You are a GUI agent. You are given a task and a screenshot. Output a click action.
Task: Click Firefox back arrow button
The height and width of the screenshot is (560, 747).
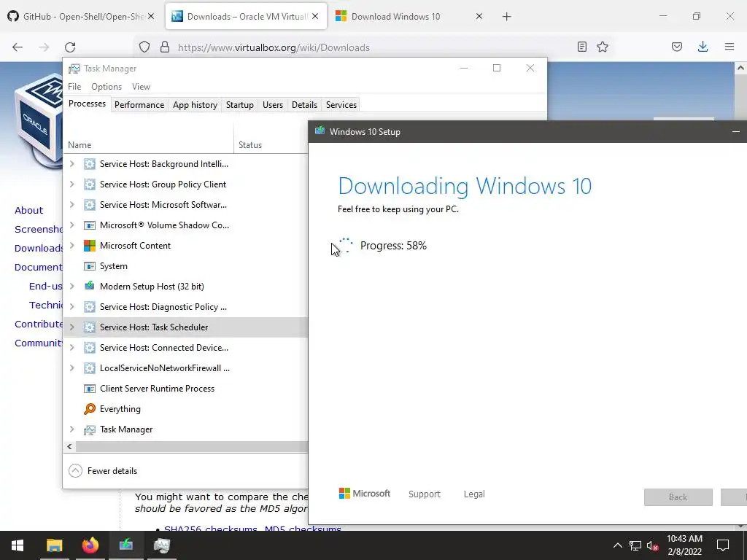pyautogui.click(x=18, y=47)
